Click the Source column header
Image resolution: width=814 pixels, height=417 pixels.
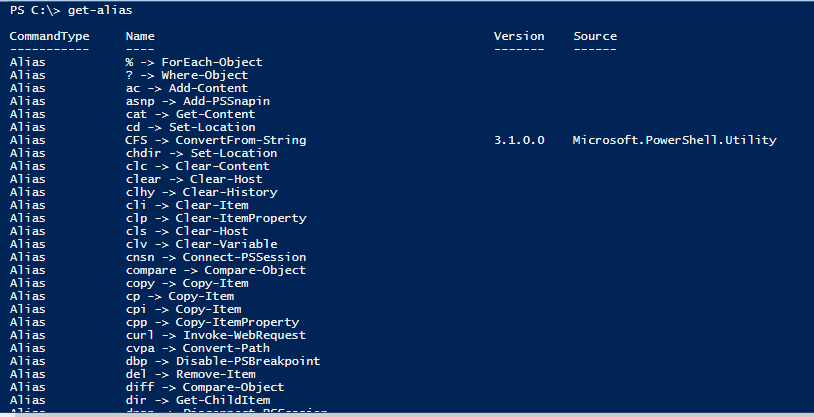pyautogui.click(x=595, y=36)
